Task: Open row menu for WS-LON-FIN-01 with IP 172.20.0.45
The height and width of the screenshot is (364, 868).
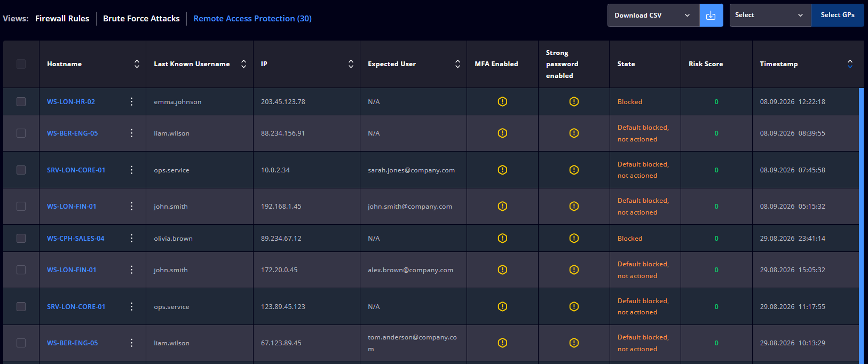Action: click(131, 270)
